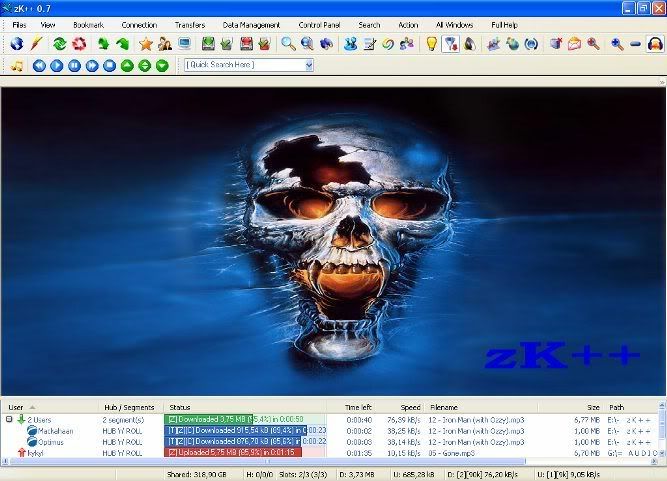Click the green download queue drive icon

pyautogui.click(x=208, y=44)
